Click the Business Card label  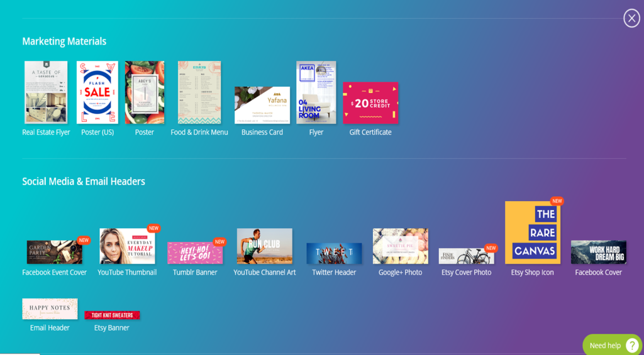coord(262,132)
